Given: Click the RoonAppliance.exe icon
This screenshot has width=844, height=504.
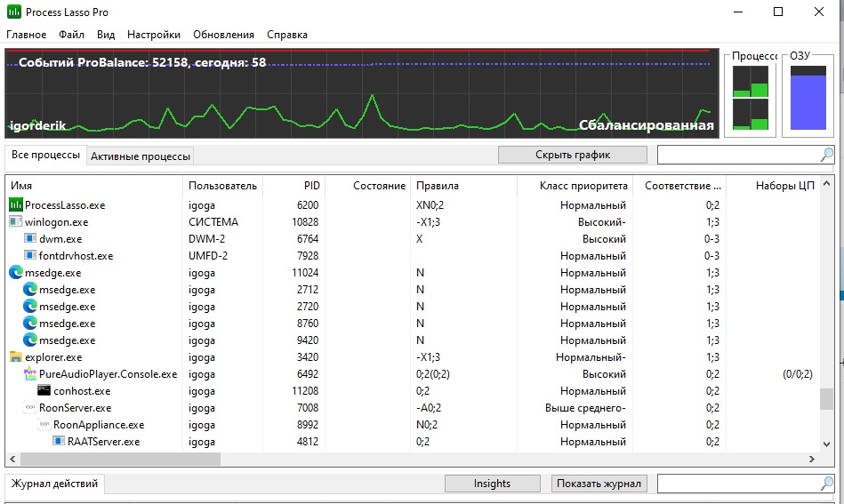Looking at the screenshot, I should point(44,424).
